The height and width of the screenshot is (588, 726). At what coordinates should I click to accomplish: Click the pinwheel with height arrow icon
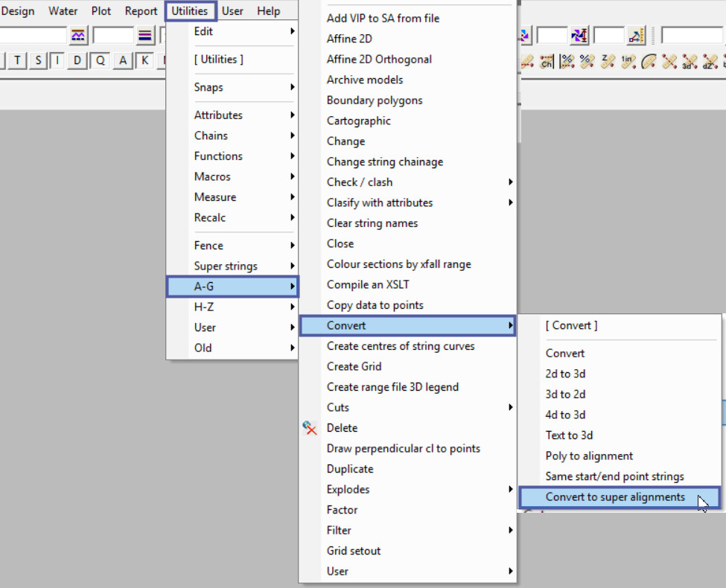point(579,35)
